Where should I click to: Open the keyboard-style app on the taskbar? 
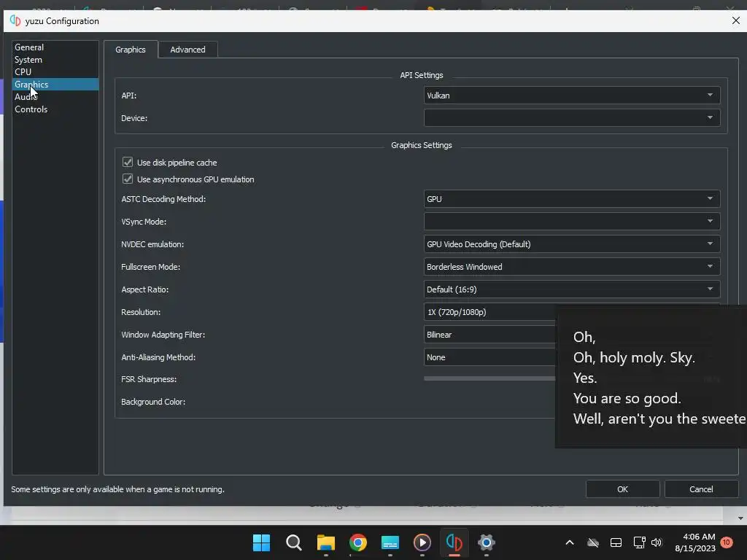(390, 542)
